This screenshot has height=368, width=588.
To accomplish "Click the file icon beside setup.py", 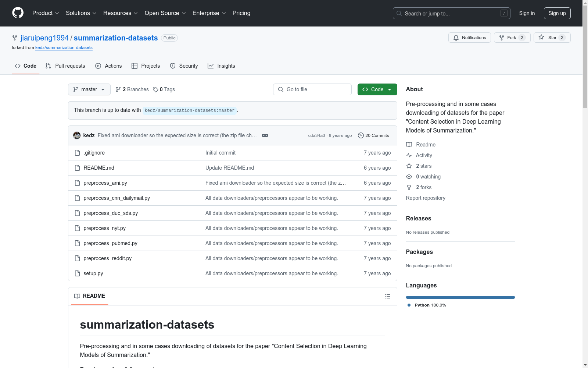I will click(x=77, y=273).
